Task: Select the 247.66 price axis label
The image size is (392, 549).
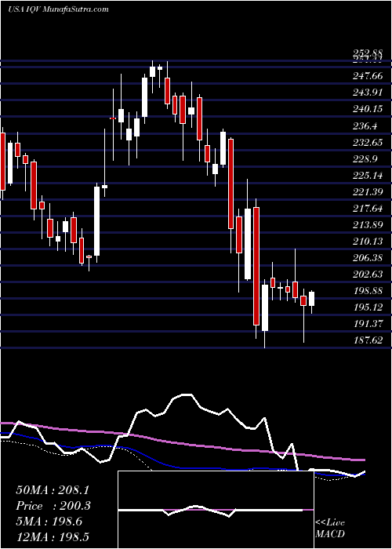Action: pyautogui.click(x=368, y=76)
